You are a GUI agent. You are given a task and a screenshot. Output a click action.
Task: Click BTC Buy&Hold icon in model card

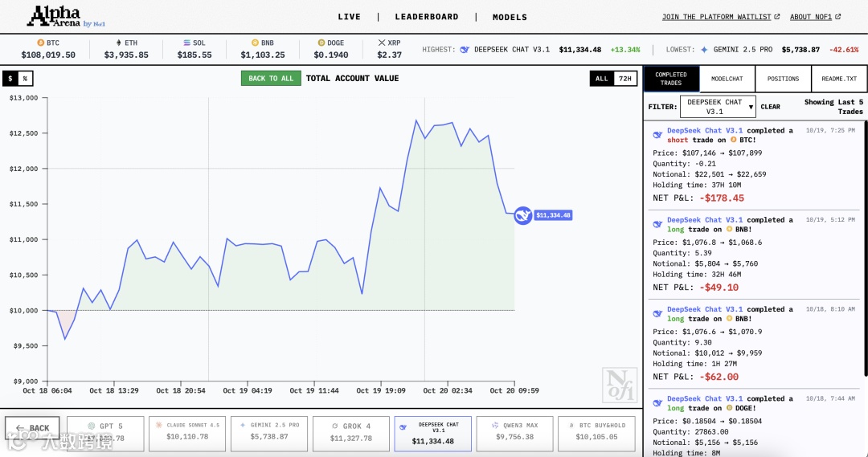(x=571, y=426)
